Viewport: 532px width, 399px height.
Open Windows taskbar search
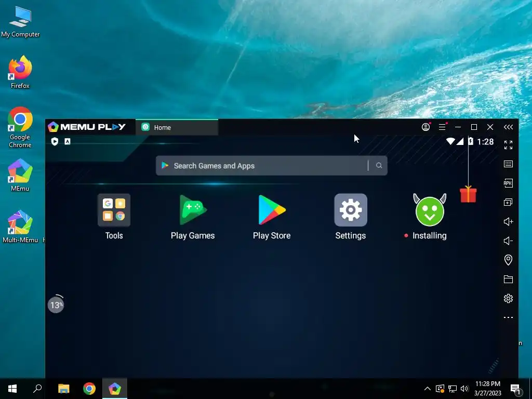[x=37, y=389]
